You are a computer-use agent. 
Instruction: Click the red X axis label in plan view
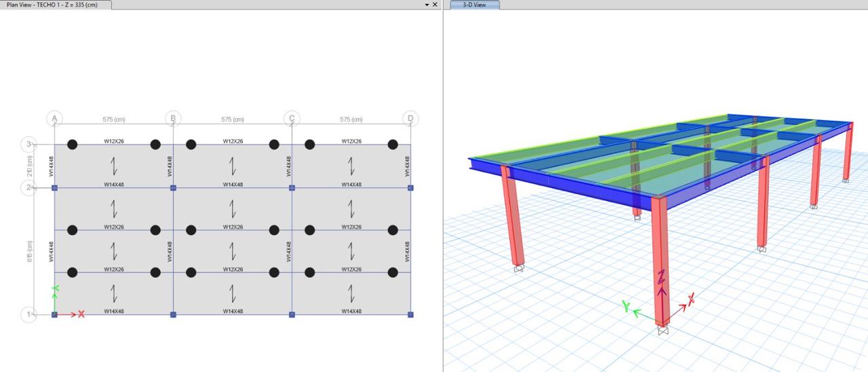click(x=81, y=314)
